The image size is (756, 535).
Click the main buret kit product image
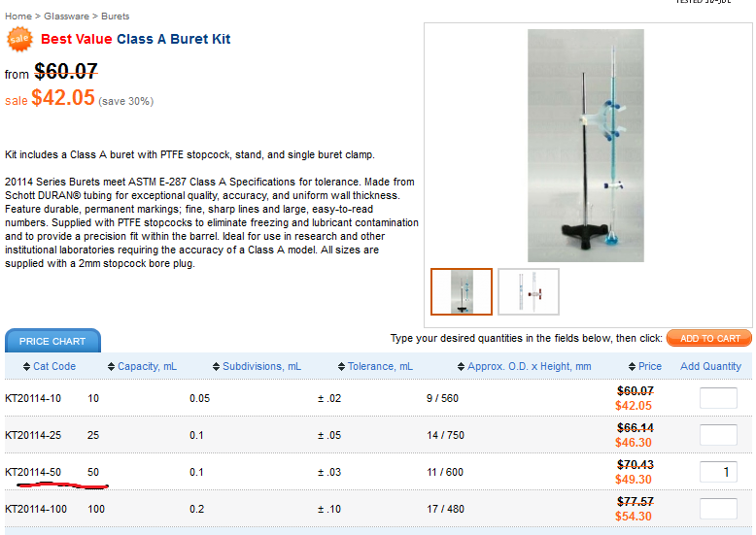(586, 146)
